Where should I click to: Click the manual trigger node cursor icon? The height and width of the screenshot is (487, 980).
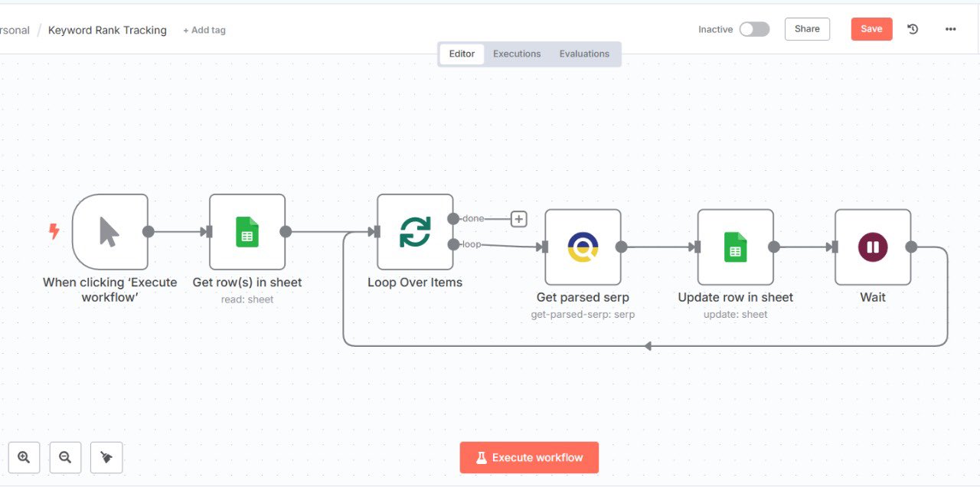[x=109, y=231]
